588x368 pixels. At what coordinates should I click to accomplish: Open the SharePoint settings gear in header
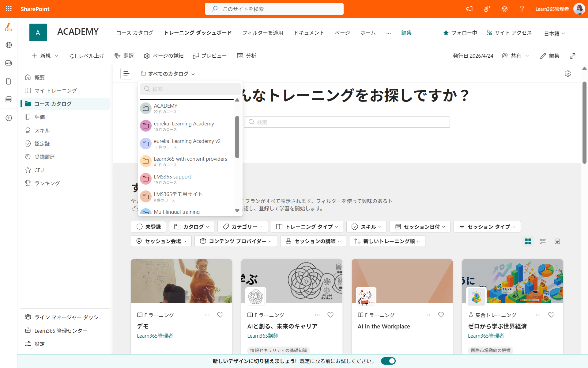504,9
